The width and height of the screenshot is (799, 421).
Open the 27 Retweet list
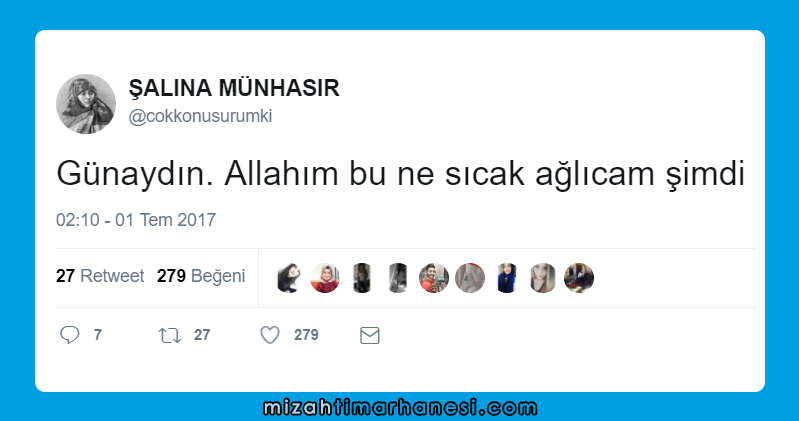click(x=100, y=276)
